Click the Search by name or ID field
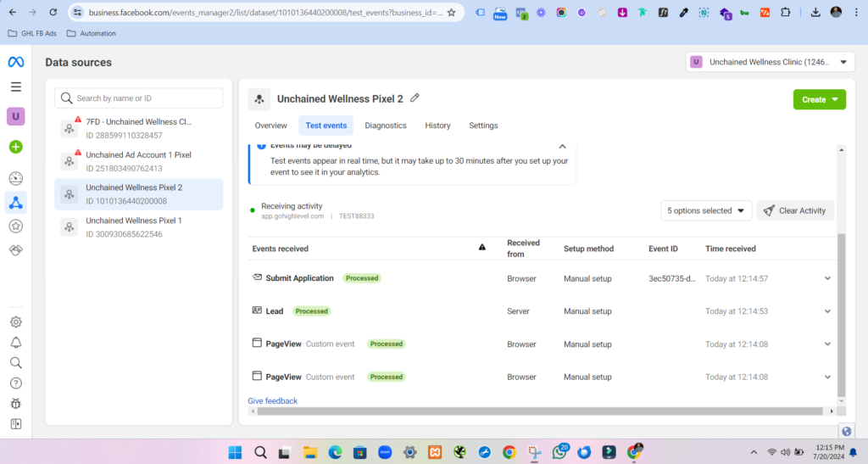 click(x=138, y=98)
